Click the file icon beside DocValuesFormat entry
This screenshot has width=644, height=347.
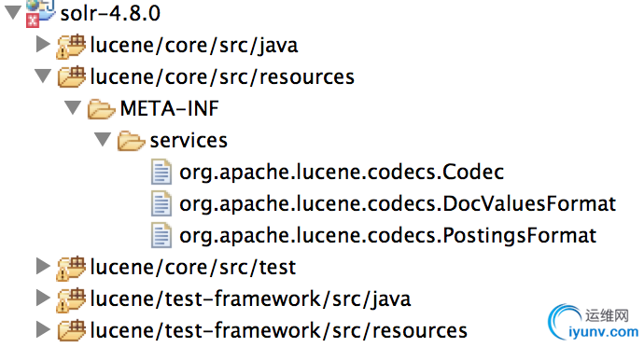pos(161,203)
